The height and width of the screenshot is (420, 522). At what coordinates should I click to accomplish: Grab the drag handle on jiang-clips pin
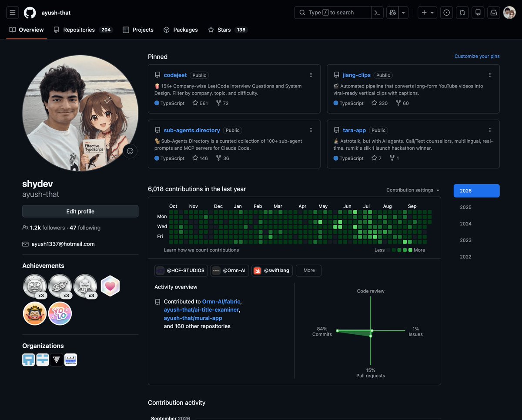coord(490,75)
